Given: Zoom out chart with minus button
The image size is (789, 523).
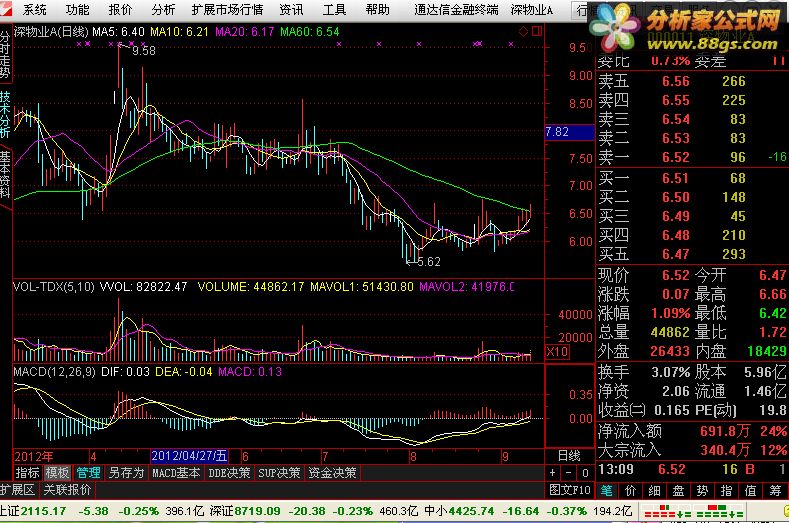Looking at the screenshot, I should coord(569,473).
